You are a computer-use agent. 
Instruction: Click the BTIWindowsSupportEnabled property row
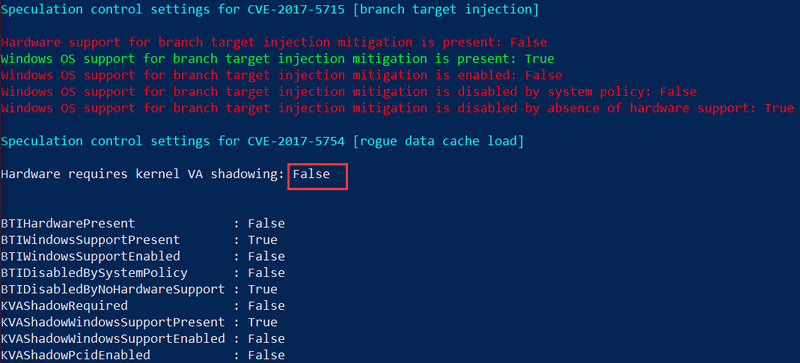click(143, 256)
